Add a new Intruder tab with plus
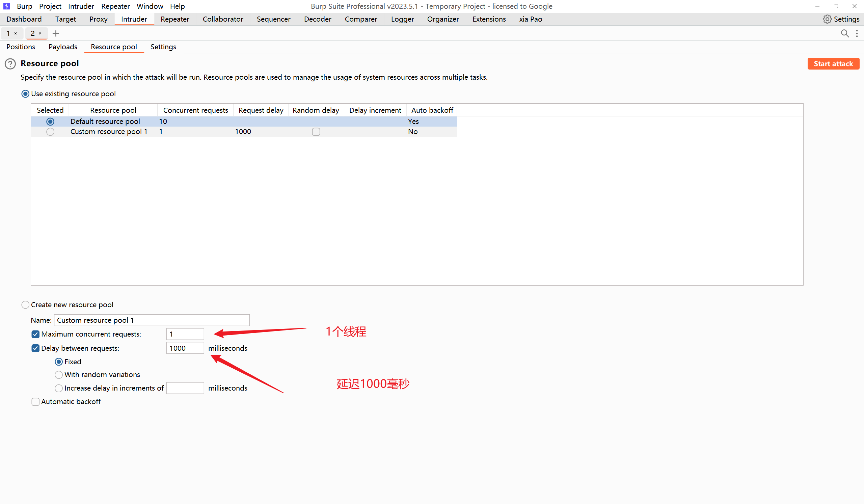The height and width of the screenshot is (504, 864). (x=56, y=33)
